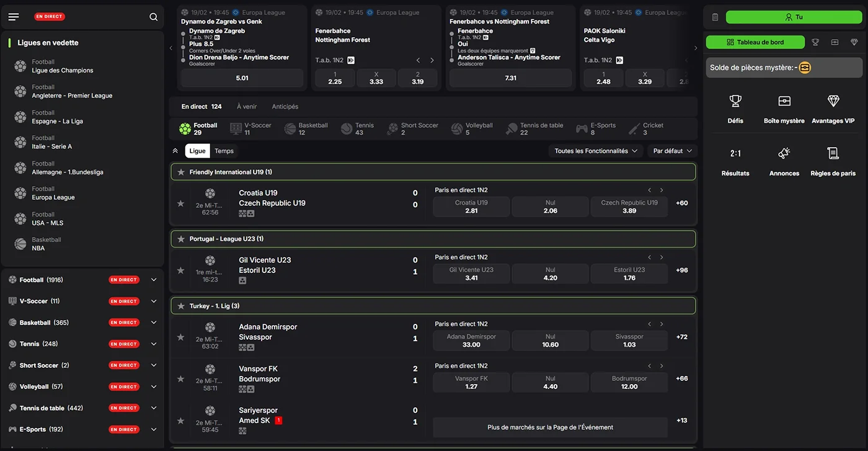The image size is (868, 451).
Task: Select Tennis in the live sports bar
Action: pyautogui.click(x=358, y=128)
